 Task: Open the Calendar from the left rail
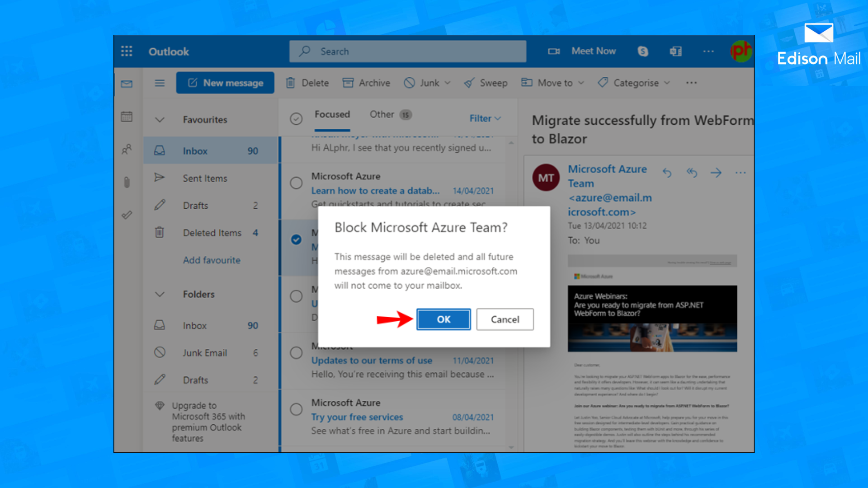(127, 117)
